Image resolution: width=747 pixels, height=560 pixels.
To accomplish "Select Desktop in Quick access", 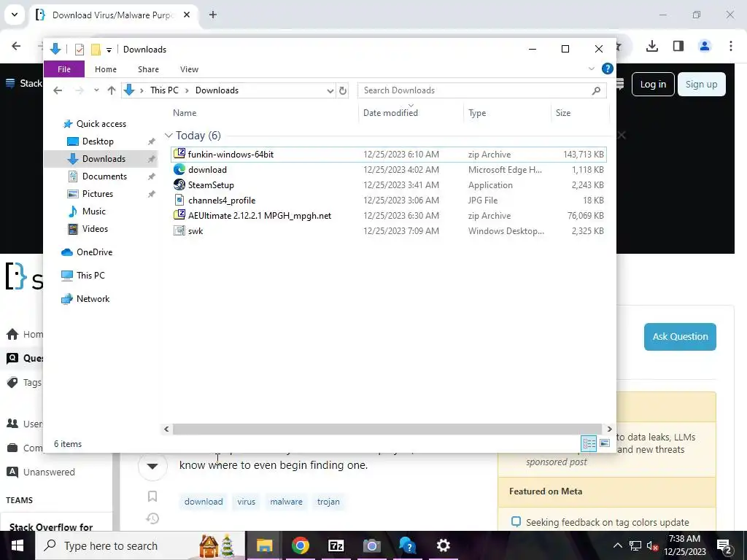I will (98, 141).
